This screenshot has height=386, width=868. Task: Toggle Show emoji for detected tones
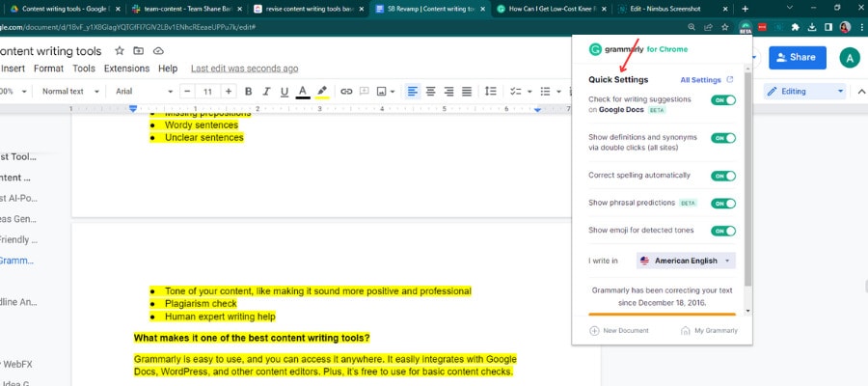(x=723, y=231)
